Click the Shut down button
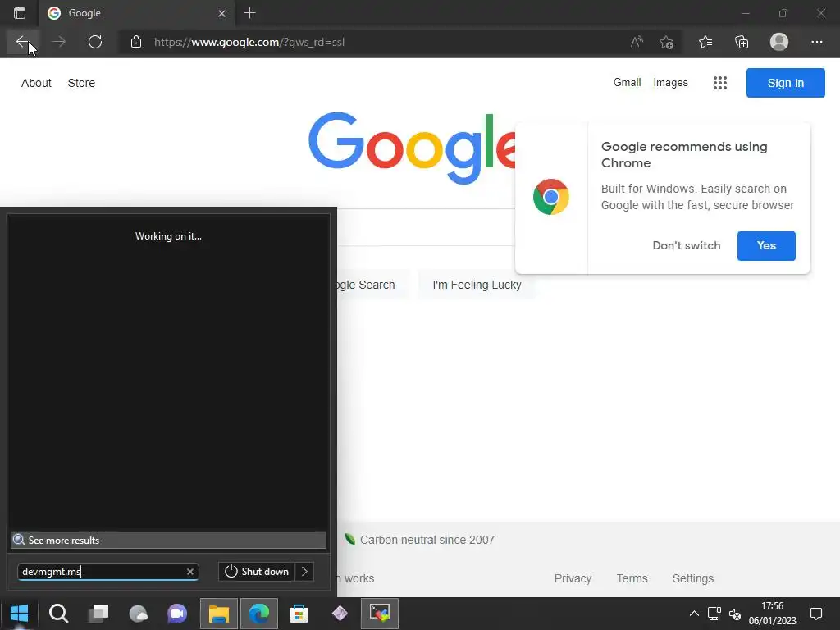This screenshot has width=840, height=630. tap(257, 572)
